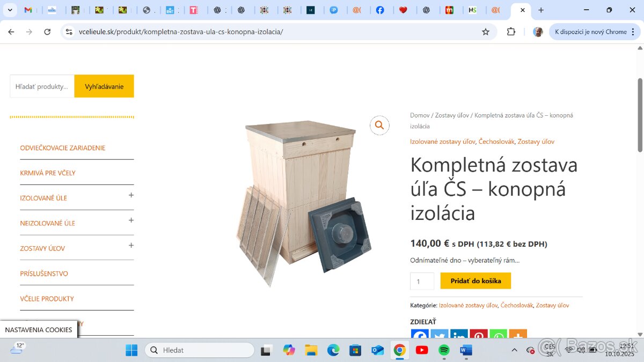Image resolution: width=644 pixels, height=362 pixels.
Task: Open the tab search dropdown arrow
Action: tap(10, 10)
